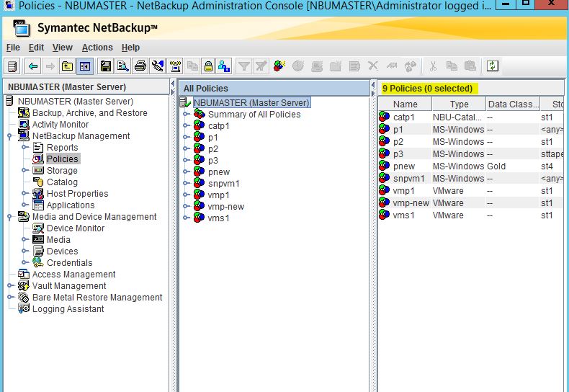Go up one level folder icon
The image size is (569, 392).
coord(67,66)
